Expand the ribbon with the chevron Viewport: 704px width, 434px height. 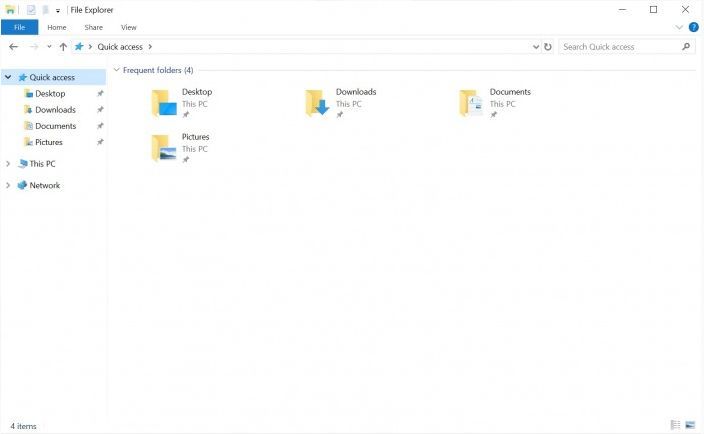(x=681, y=27)
